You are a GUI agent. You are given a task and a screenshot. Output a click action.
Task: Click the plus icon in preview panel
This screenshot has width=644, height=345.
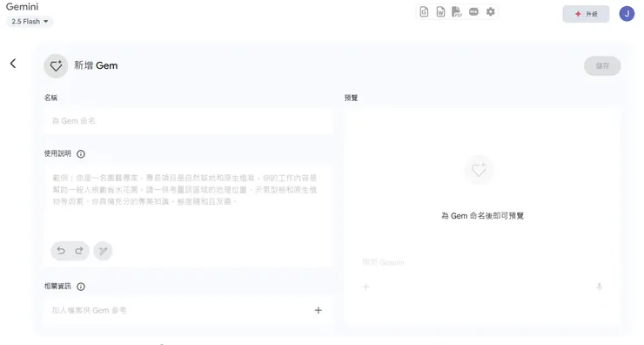[x=366, y=287]
